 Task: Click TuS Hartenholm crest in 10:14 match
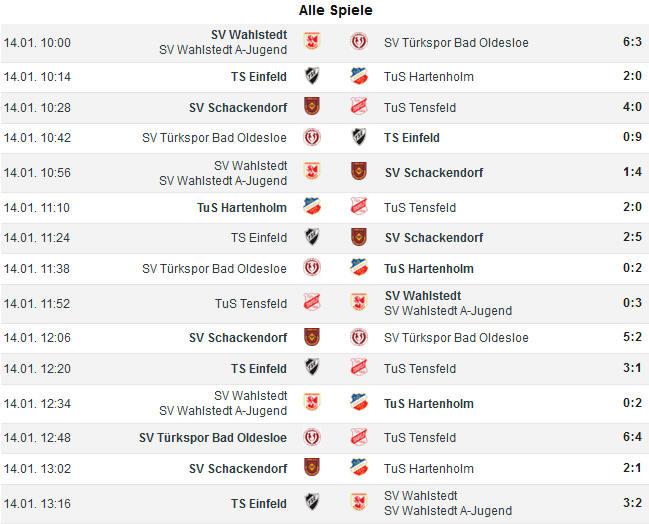pyautogui.click(x=358, y=76)
